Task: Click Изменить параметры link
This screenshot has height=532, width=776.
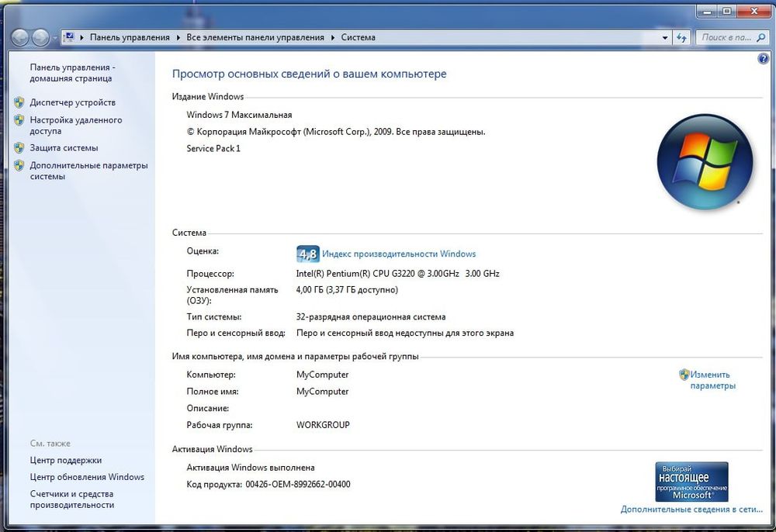Action: pyautogui.click(x=712, y=380)
